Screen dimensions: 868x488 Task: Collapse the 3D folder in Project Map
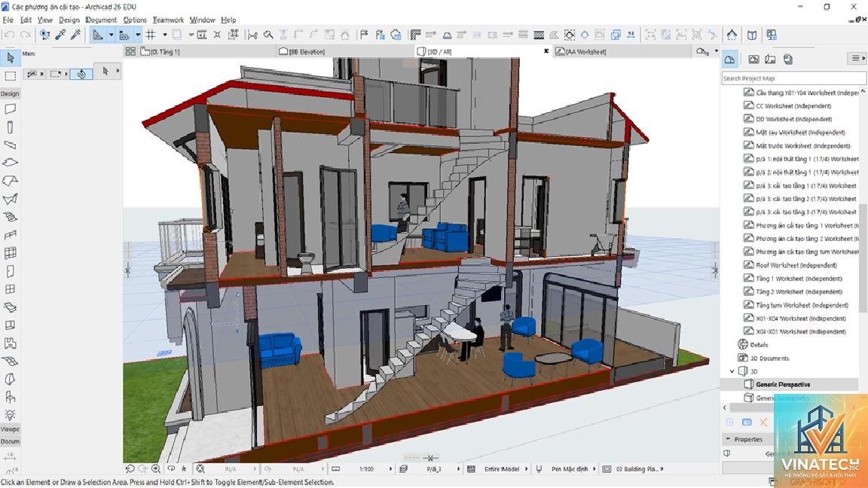(732, 371)
